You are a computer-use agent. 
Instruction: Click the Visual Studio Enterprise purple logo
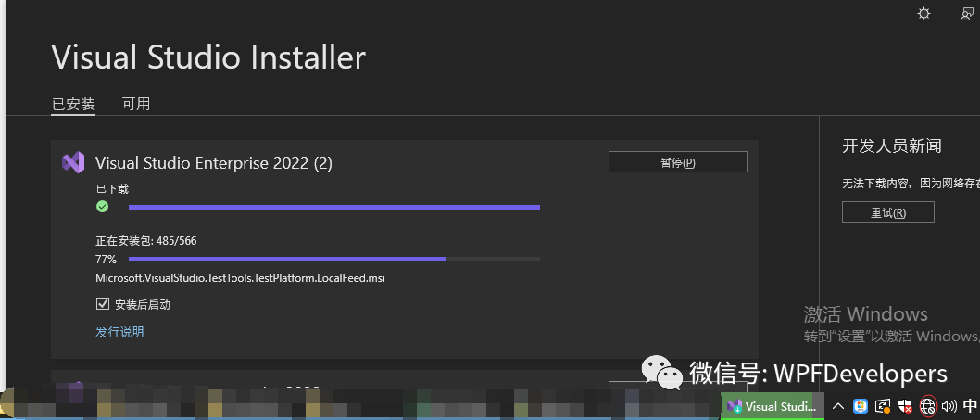[73, 163]
